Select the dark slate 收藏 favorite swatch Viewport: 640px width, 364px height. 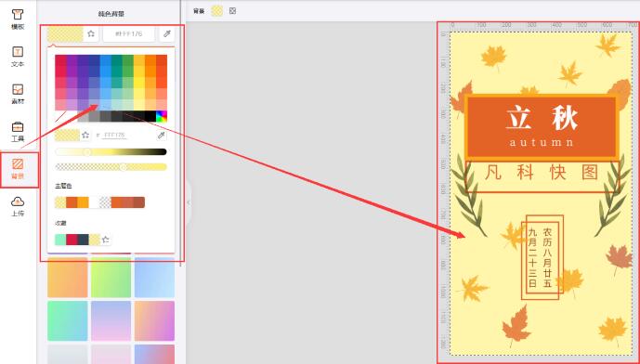(83, 240)
